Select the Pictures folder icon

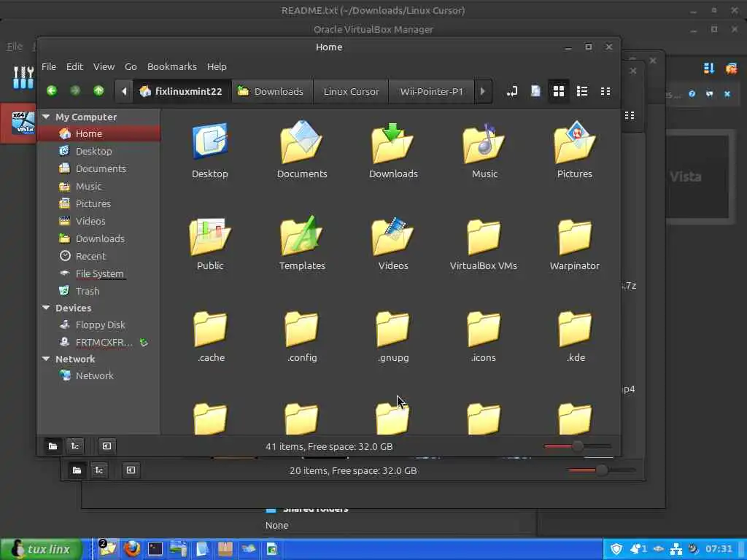pos(575,150)
